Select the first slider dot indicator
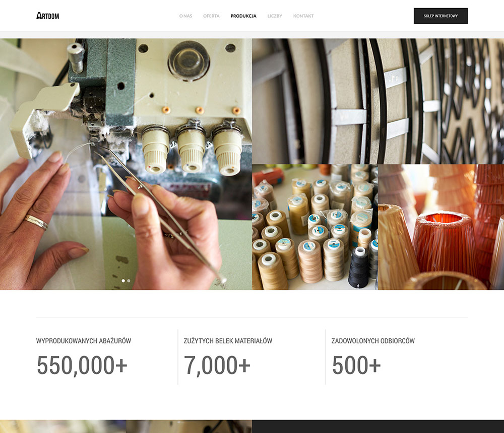Viewport: 504px width, 433px height. (x=123, y=281)
